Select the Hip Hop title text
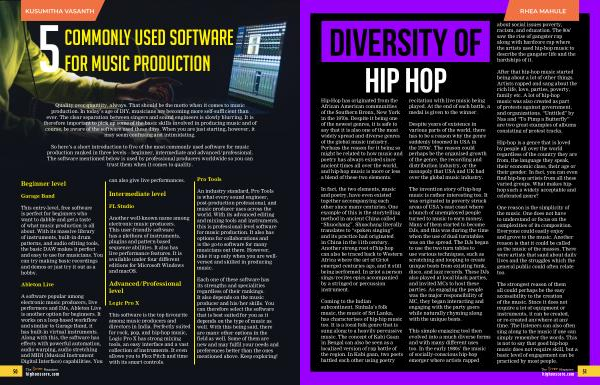 point(406,80)
